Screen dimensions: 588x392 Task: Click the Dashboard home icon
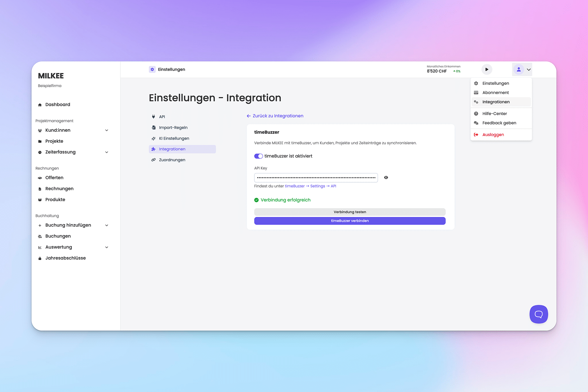click(40, 105)
